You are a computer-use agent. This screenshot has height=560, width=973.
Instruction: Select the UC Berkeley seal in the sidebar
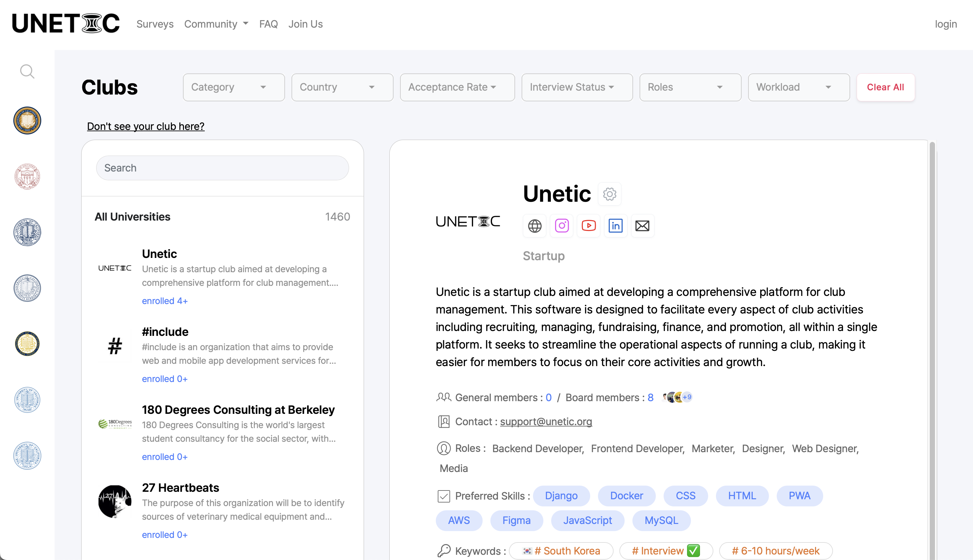(27, 121)
